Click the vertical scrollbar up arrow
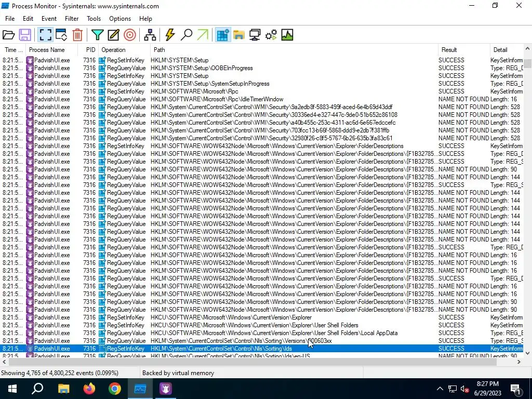 (528, 49)
